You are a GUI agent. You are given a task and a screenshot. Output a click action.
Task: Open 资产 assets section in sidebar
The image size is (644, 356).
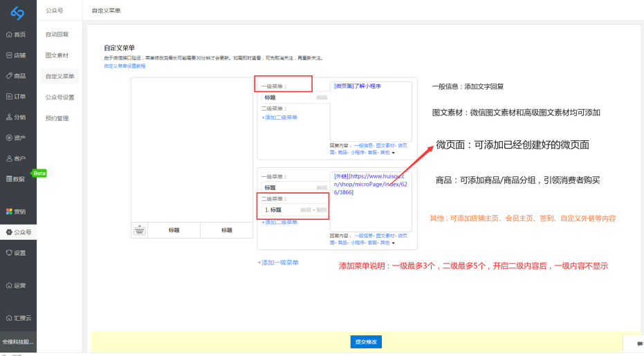(16, 138)
